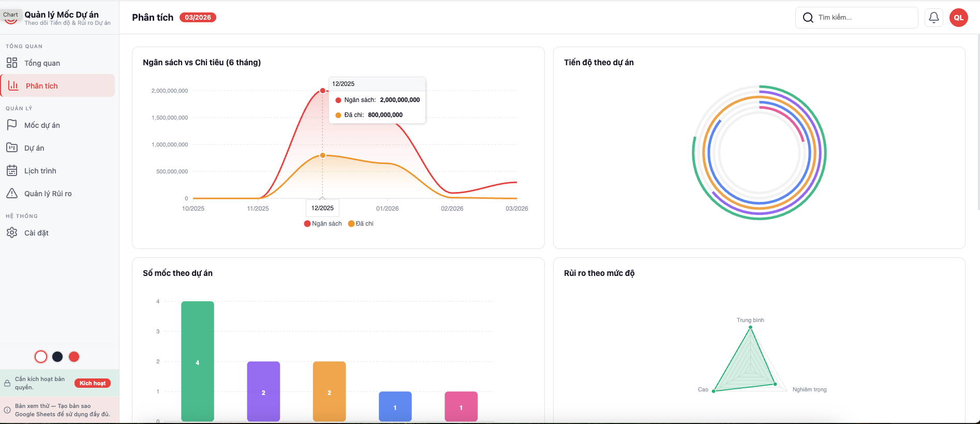
Task: Click the Dự án folder icon
Action: click(12, 148)
